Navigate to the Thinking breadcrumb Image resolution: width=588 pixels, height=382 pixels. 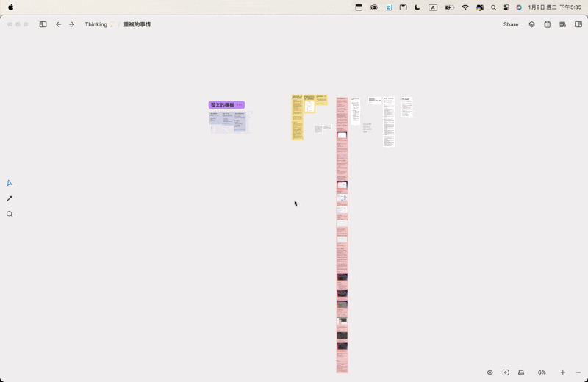coord(96,24)
